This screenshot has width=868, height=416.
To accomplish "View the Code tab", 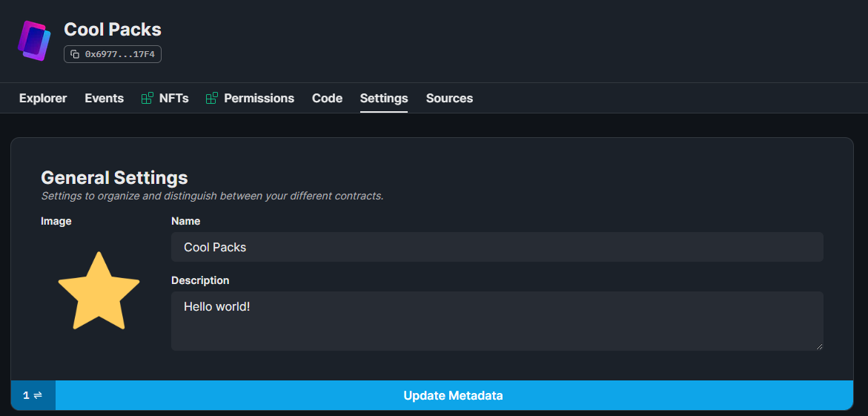I will pos(327,98).
